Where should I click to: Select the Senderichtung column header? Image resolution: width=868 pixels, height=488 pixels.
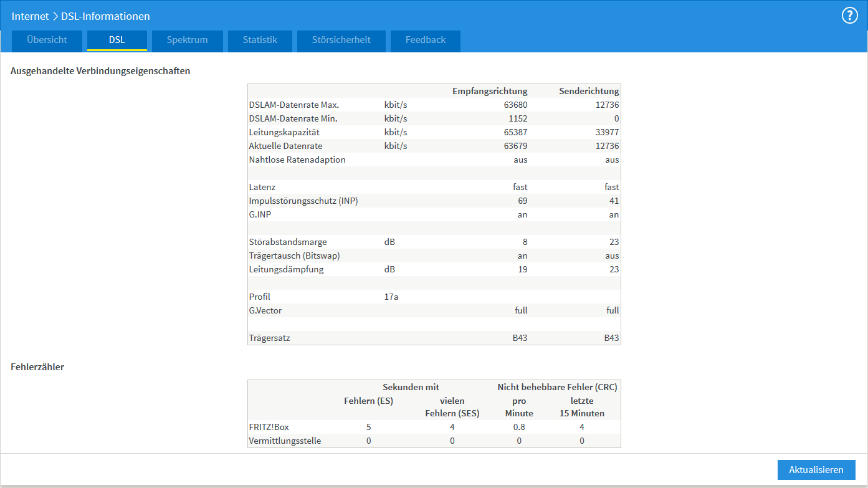[x=589, y=91]
